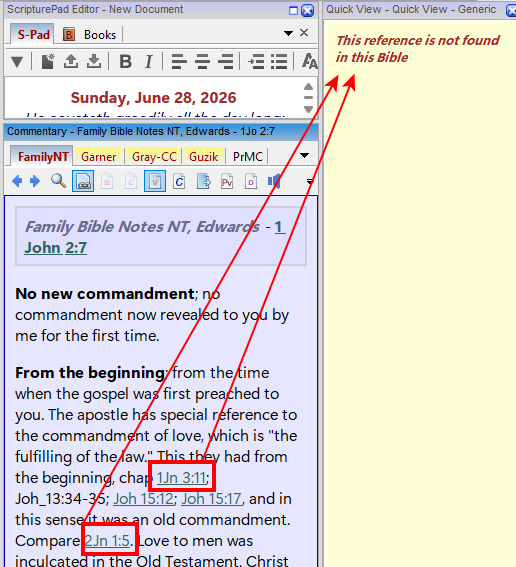The height and width of the screenshot is (567, 516).
Task: Click the 'No new commandment' bold text
Action: (x=105, y=294)
